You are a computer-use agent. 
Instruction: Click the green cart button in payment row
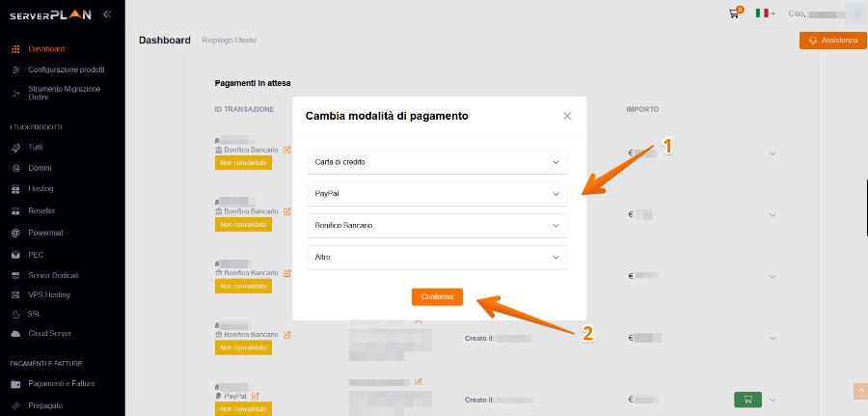point(746,399)
